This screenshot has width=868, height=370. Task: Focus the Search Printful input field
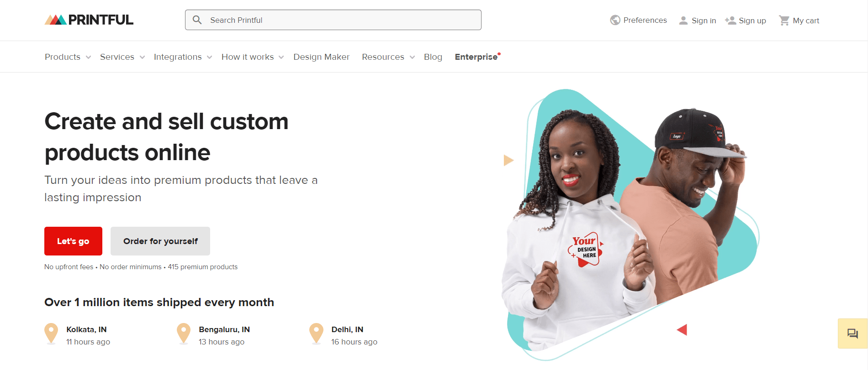pos(333,20)
